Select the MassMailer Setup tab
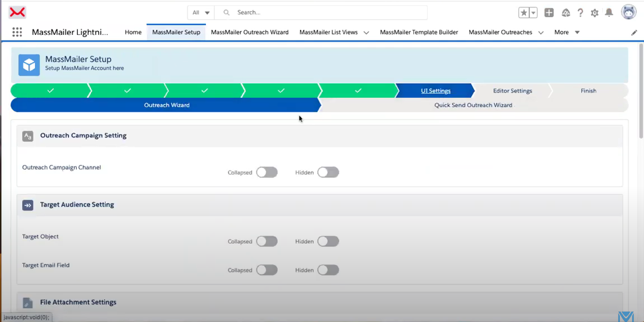 coord(176,32)
